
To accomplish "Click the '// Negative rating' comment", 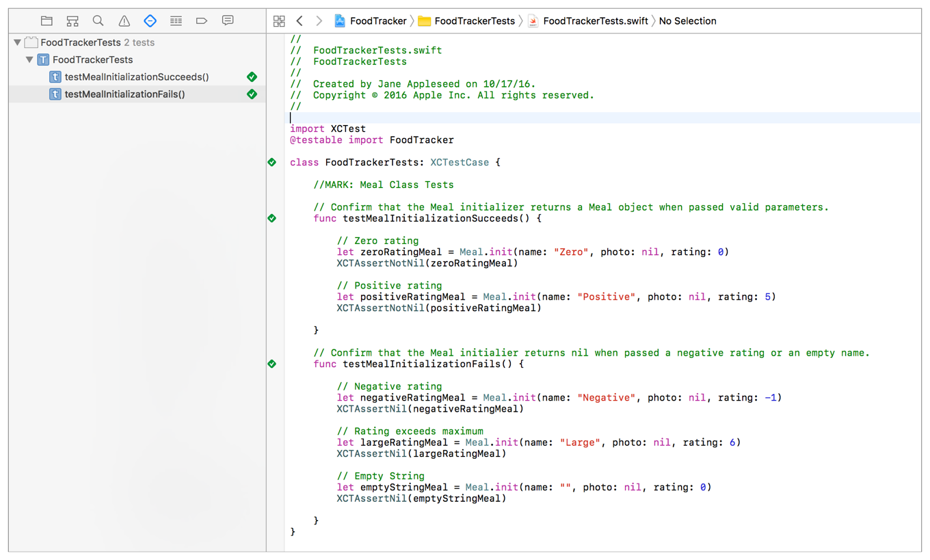I will point(389,386).
